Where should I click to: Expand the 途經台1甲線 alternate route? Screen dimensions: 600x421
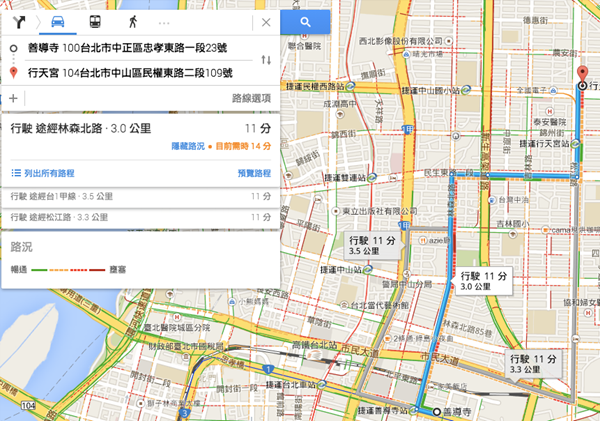click(x=140, y=197)
